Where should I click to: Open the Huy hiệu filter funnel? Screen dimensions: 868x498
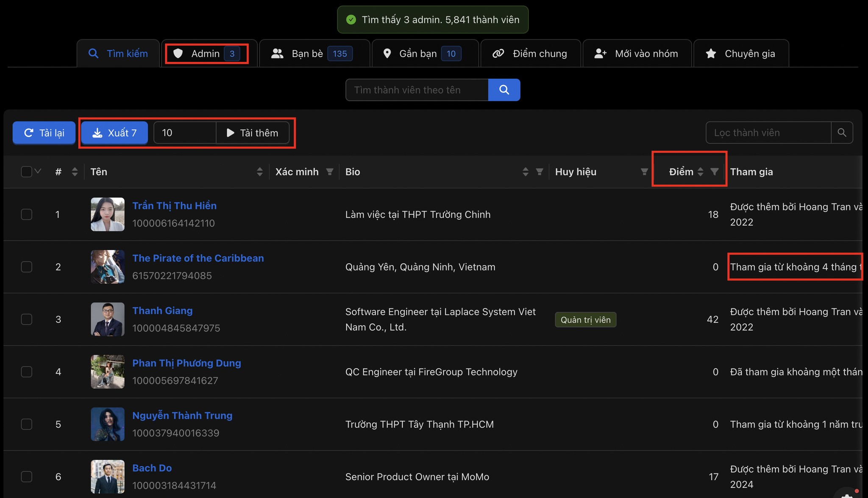pos(644,172)
